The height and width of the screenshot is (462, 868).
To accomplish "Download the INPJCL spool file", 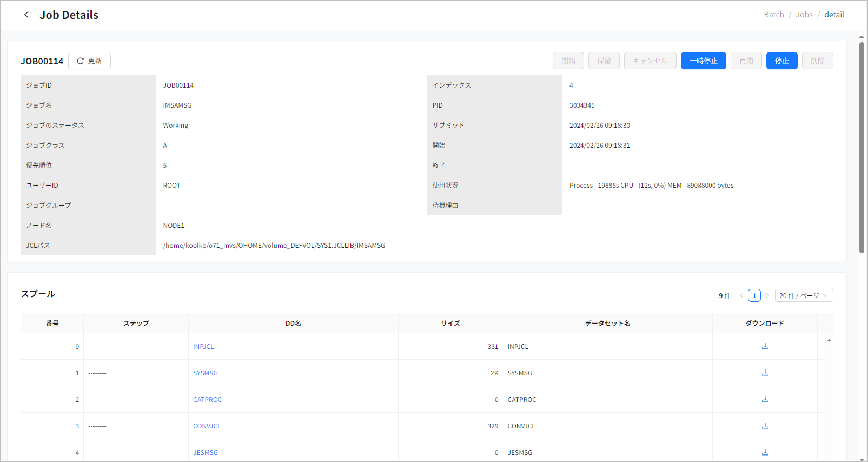I will 765,346.
